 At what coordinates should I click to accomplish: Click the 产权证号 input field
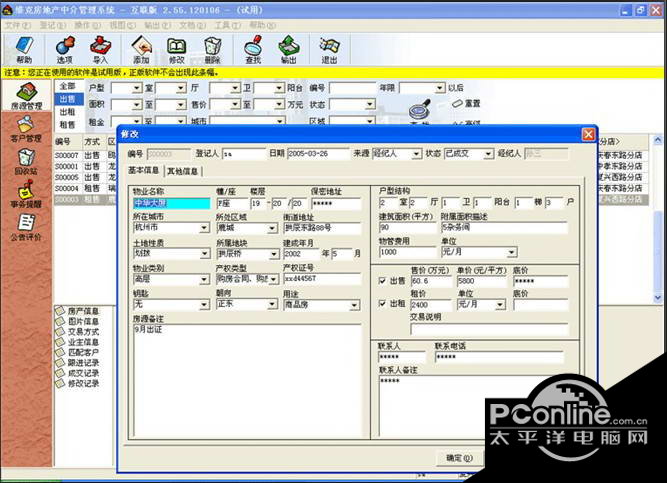[x=322, y=279]
